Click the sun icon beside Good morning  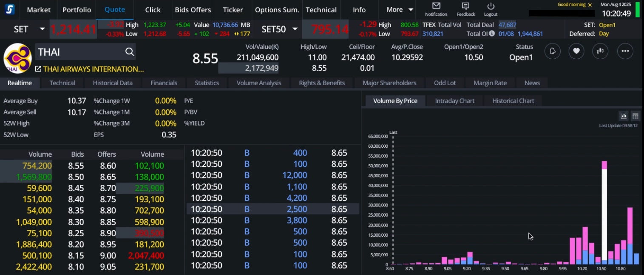click(589, 5)
